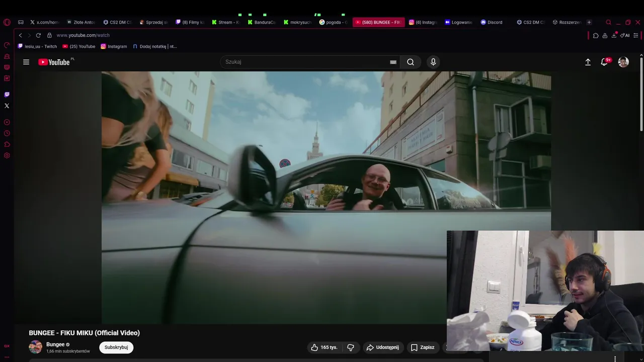Screen dimensions: 644x362
Task: Switch to the x.com/home tab
Action: click(44, 22)
